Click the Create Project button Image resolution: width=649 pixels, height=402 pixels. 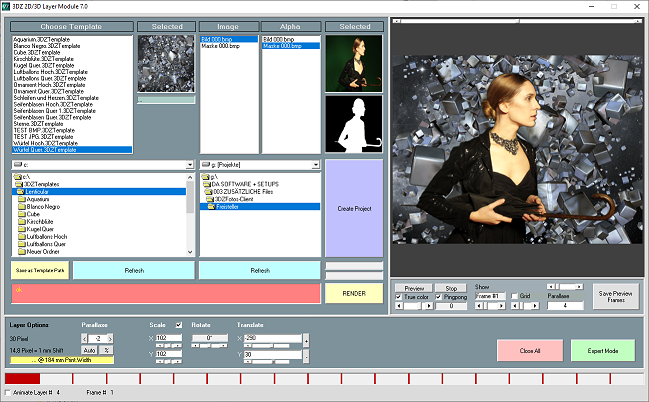354,206
